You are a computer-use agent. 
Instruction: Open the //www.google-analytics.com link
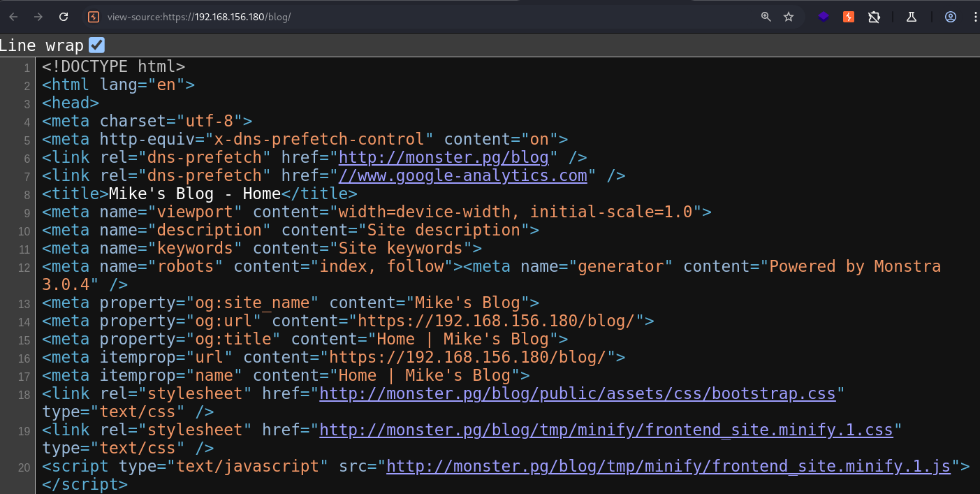(x=462, y=175)
